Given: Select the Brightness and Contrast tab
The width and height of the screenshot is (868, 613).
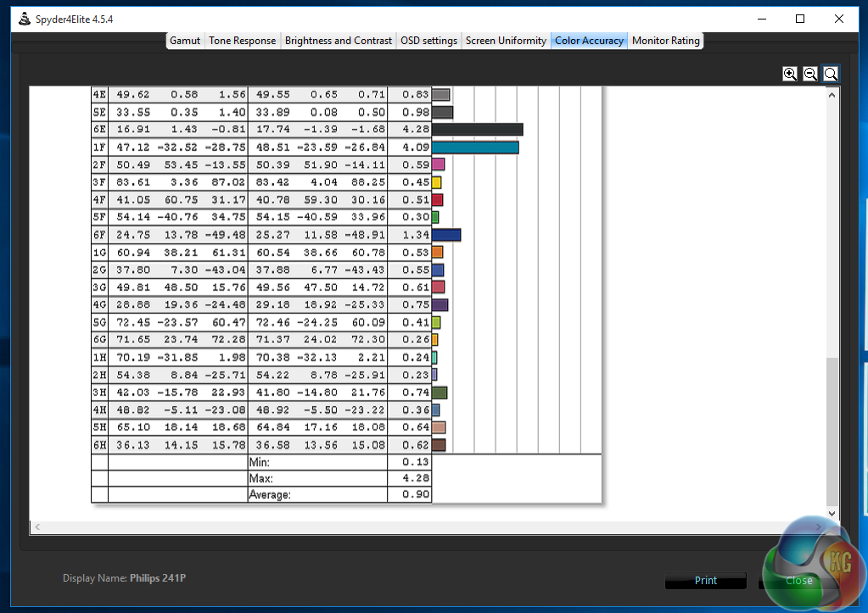Looking at the screenshot, I should tap(339, 41).
